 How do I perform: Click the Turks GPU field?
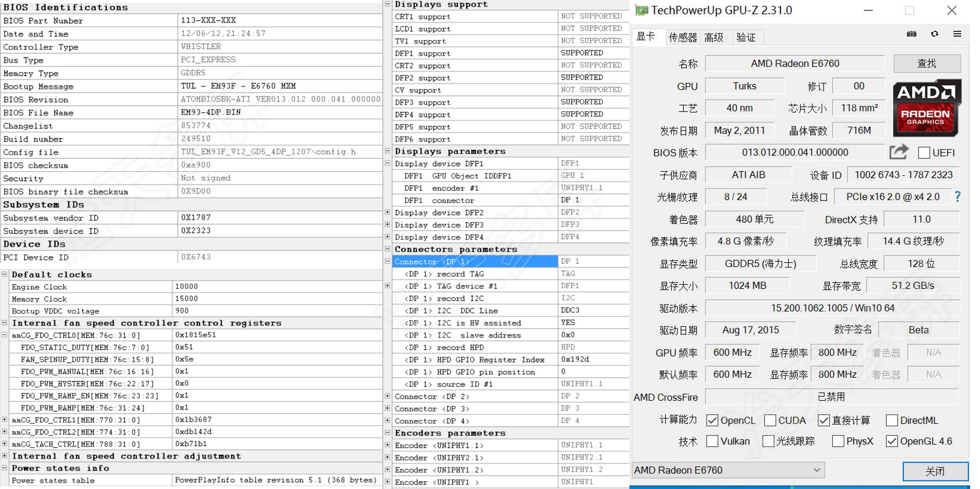[x=744, y=86]
